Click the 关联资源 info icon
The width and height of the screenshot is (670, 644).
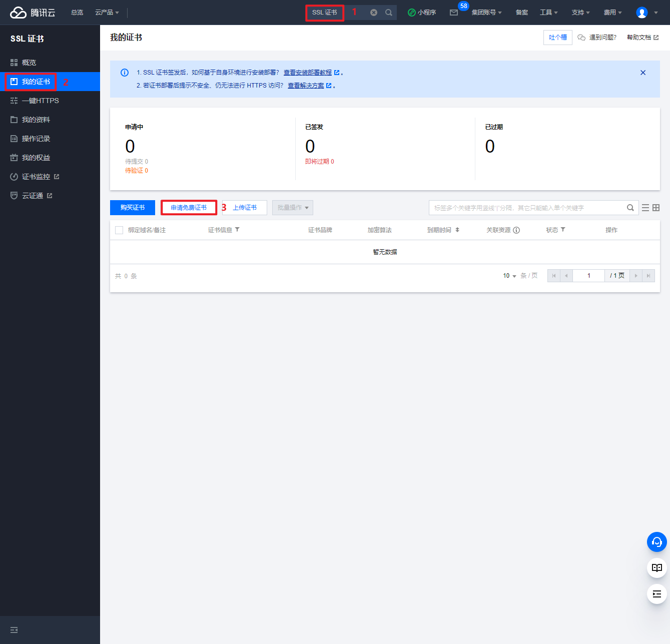click(516, 230)
